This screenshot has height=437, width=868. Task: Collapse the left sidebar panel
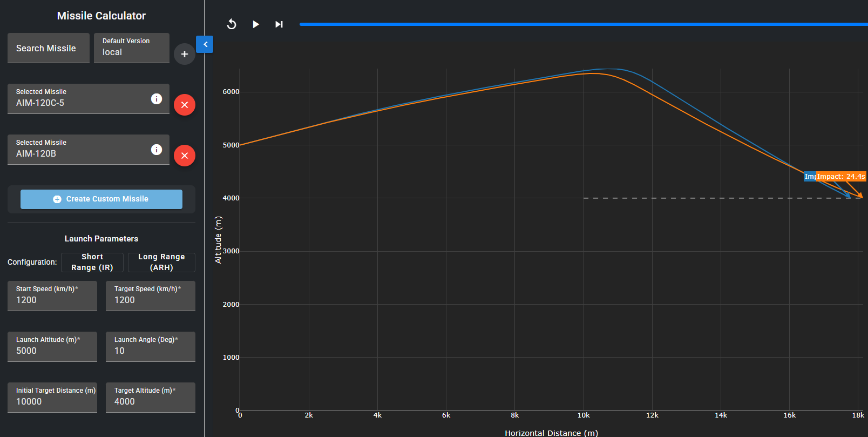[205, 44]
